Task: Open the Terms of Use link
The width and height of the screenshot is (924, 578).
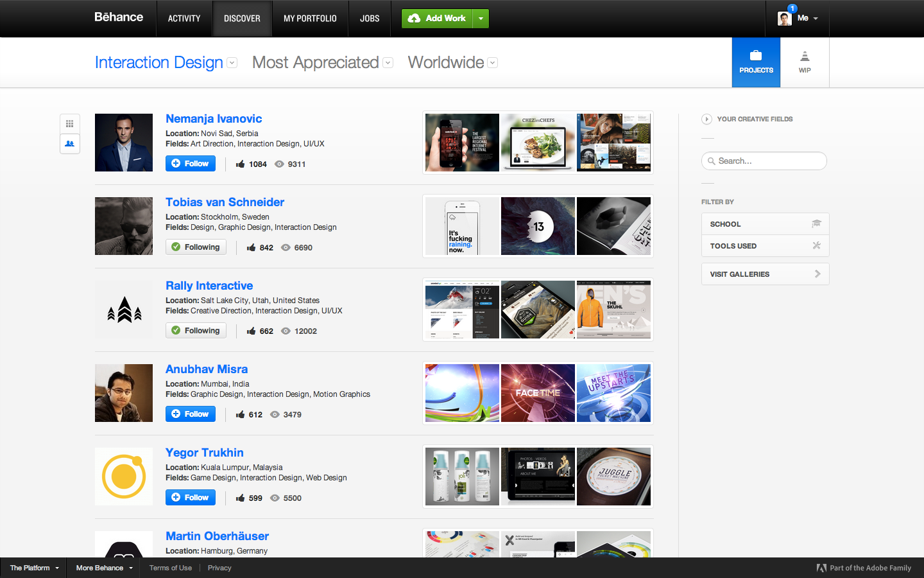Action: (x=171, y=568)
